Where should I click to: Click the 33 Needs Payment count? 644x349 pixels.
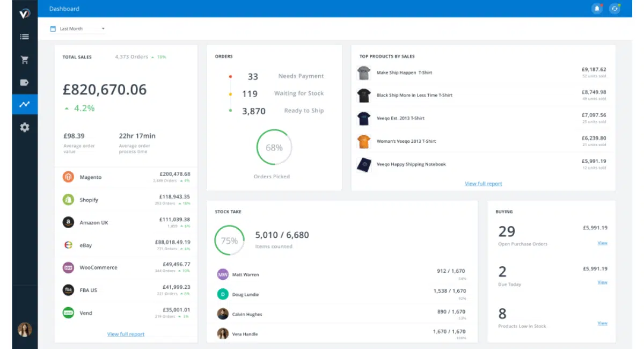click(253, 77)
